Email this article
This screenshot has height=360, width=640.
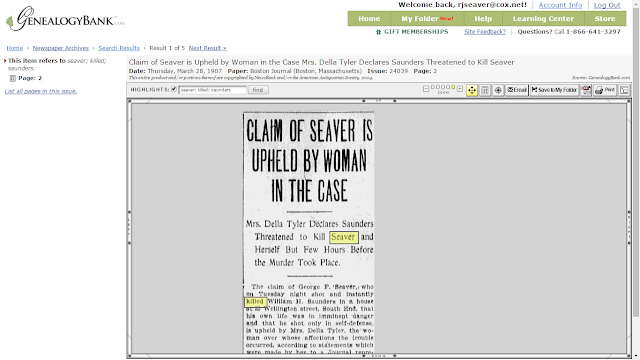click(517, 90)
